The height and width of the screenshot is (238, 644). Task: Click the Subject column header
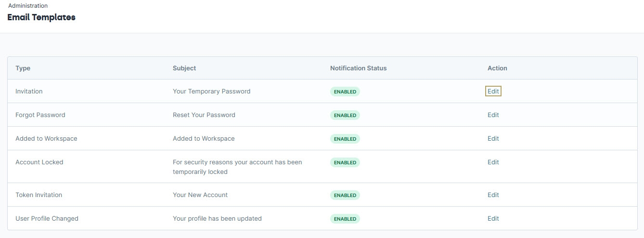pyautogui.click(x=184, y=68)
